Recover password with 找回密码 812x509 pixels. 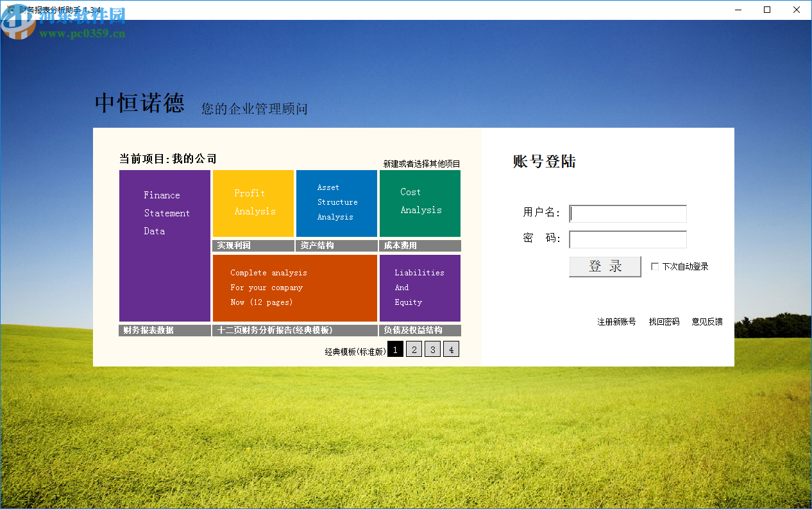tap(664, 322)
